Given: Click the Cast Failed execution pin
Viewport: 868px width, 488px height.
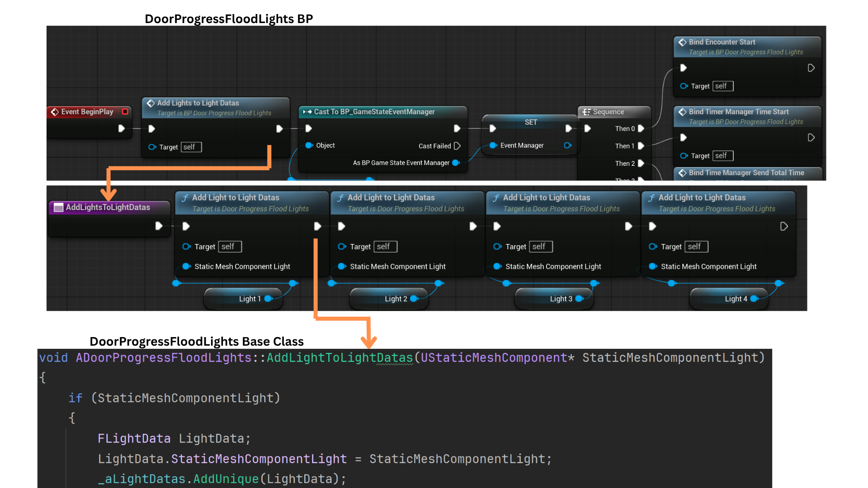Looking at the screenshot, I should (457, 146).
